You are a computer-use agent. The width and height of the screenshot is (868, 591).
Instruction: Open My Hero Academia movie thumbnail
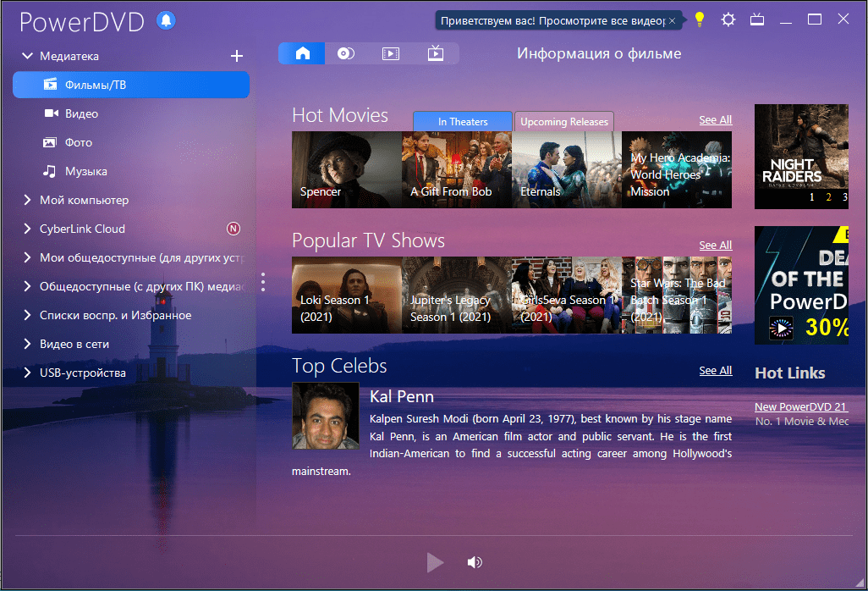point(677,169)
